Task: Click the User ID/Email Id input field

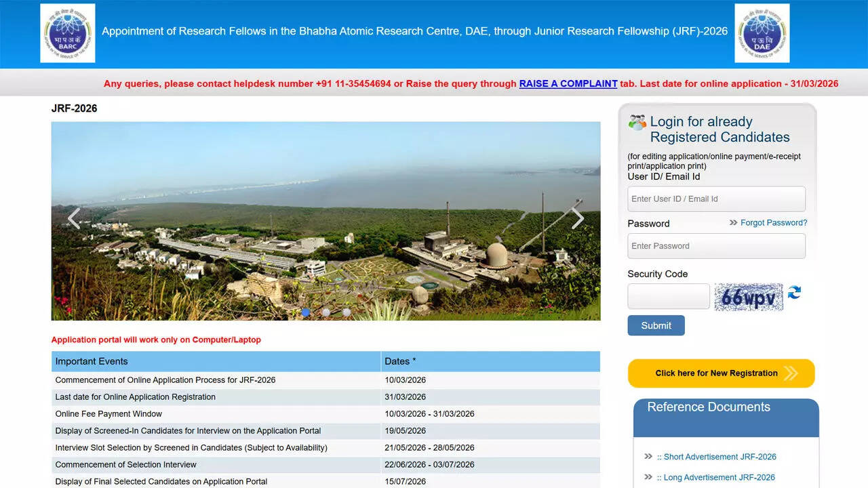Action: [x=716, y=199]
